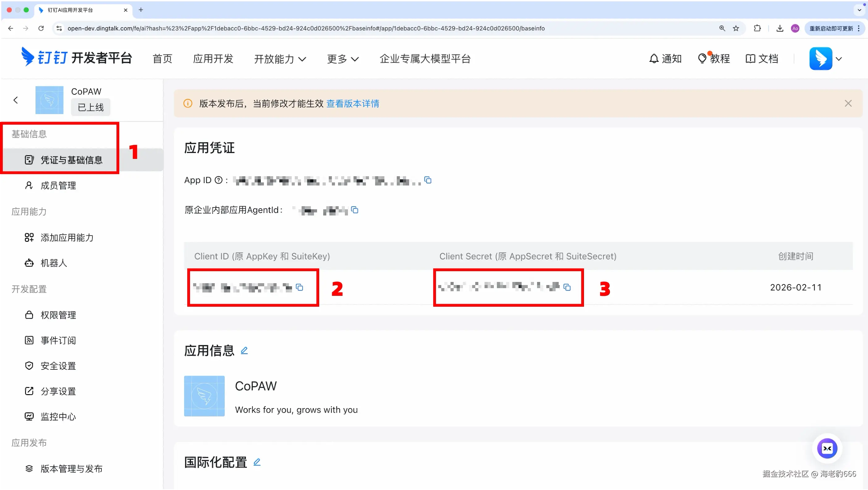
Task: Open the account avatar dropdown arrow
Action: [839, 59]
